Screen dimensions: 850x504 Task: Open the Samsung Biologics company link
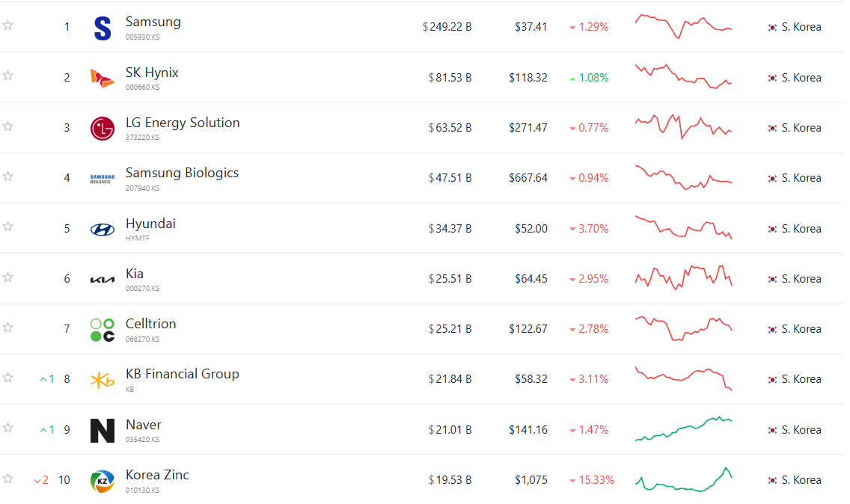(182, 173)
